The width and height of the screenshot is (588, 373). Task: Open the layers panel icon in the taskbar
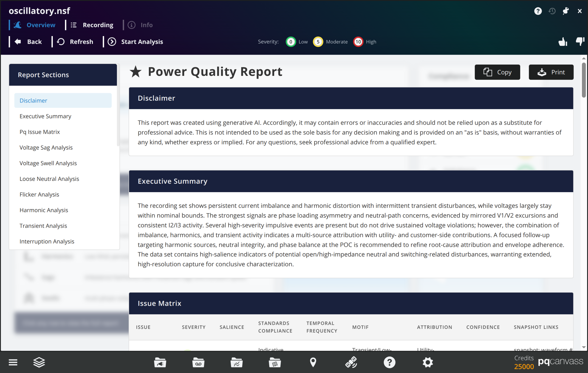[x=39, y=362]
